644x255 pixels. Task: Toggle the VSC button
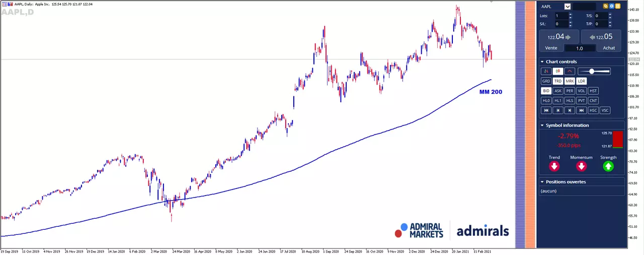(605, 110)
